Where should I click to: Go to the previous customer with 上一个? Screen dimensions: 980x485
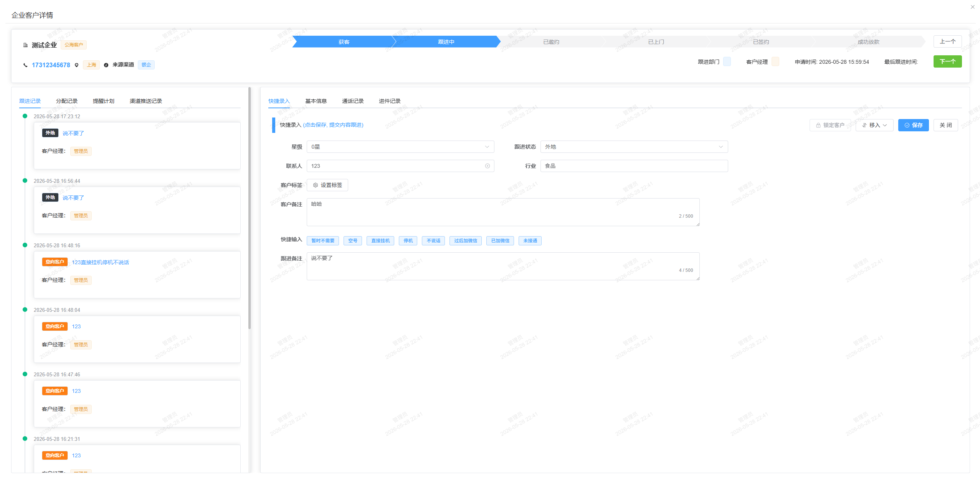[947, 41]
